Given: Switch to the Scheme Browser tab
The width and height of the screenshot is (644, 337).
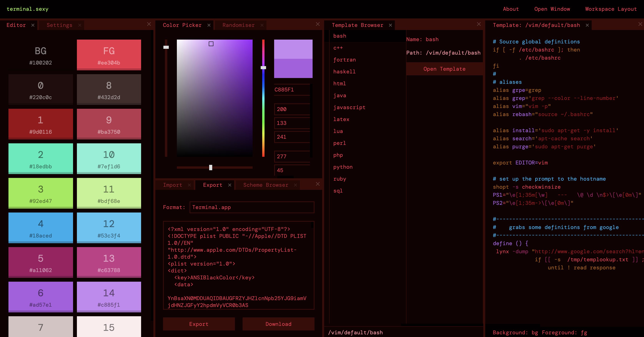Looking at the screenshot, I should (x=265, y=185).
